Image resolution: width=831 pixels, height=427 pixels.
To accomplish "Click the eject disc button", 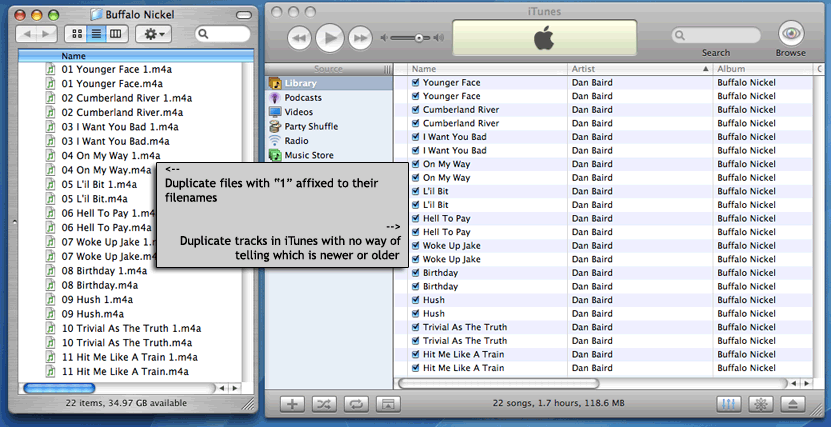I will 793,404.
